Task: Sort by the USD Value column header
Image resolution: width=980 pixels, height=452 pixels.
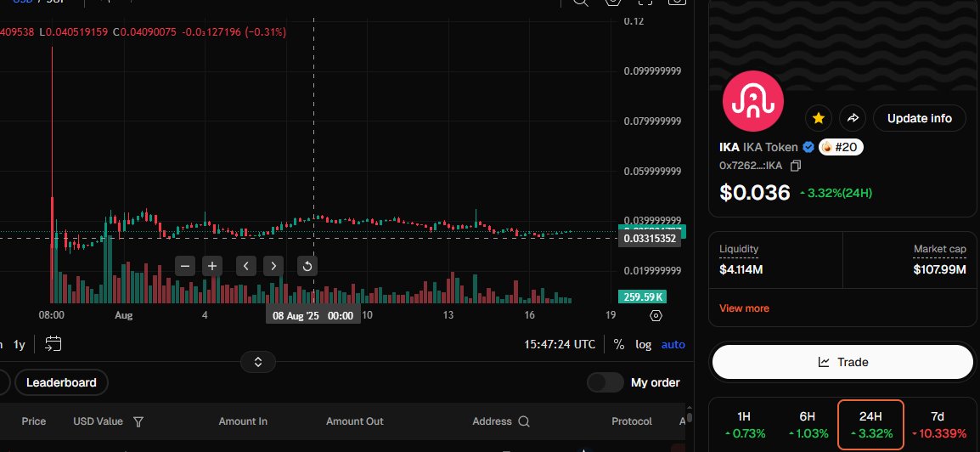Action: (x=99, y=422)
